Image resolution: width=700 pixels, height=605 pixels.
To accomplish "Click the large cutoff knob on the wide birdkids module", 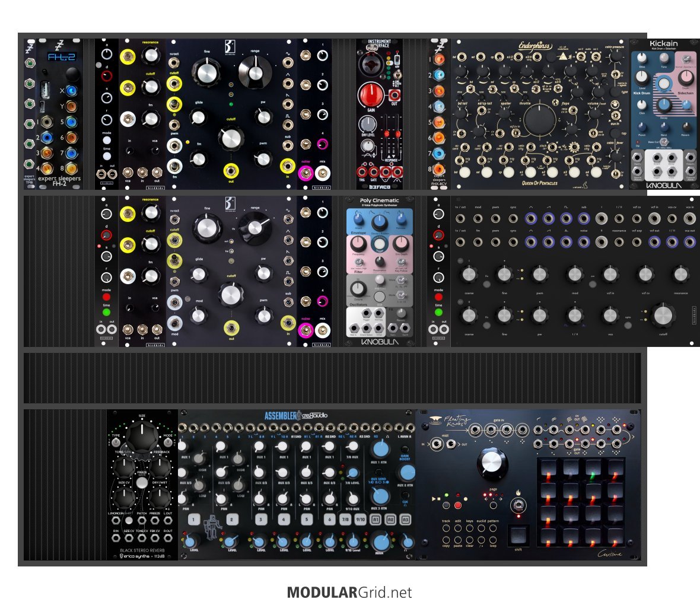I will point(663,315).
